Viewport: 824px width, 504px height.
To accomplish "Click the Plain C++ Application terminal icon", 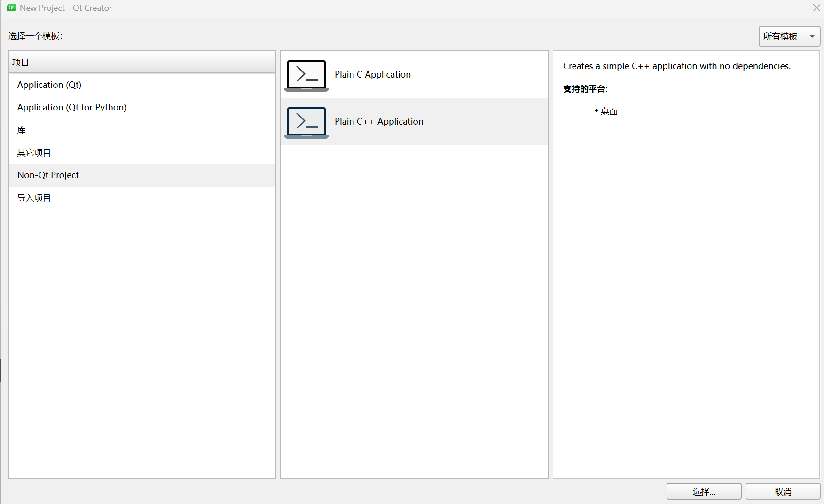I will point(306,122).
